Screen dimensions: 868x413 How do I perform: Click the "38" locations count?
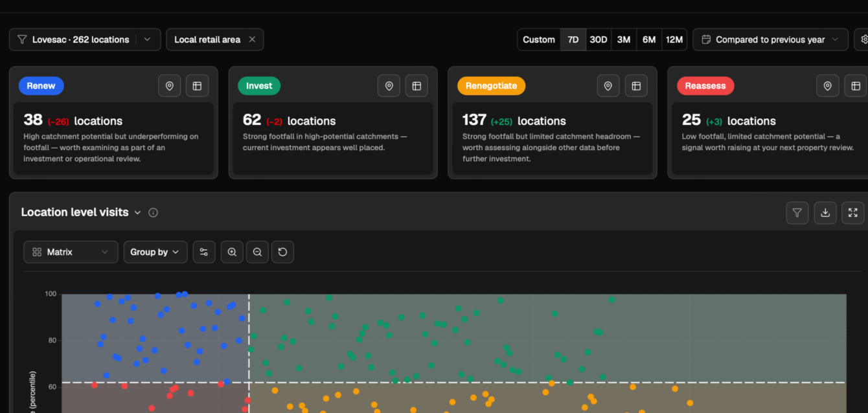(x=33, y=120)
